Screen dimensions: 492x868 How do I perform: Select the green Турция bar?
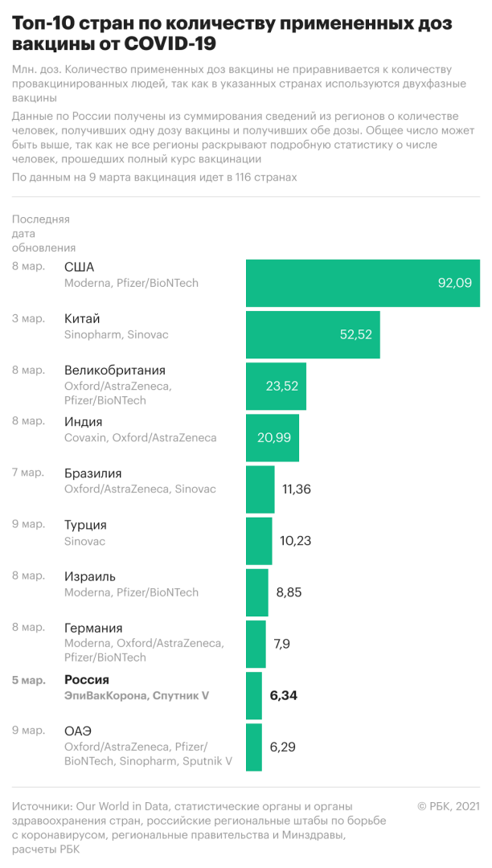pyautogui.click(x=259, y=540)
